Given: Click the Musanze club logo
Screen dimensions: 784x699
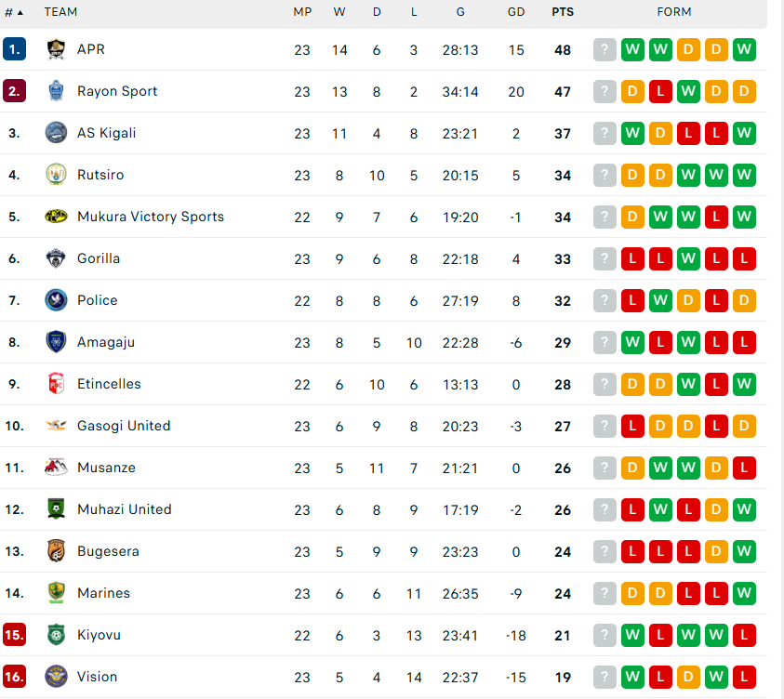Looking at the screenshot, I should (56, 468).
